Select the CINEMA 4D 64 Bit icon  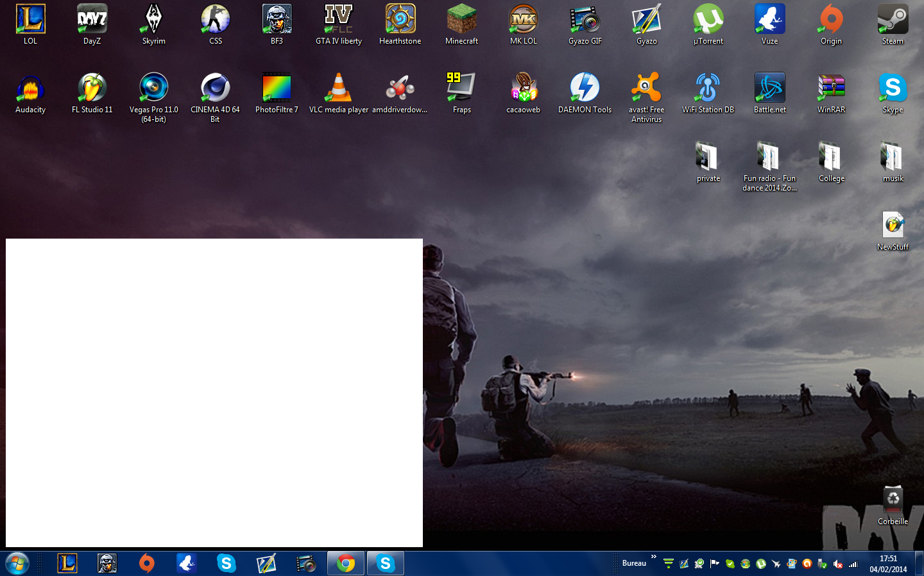click(x=216, y=98)
